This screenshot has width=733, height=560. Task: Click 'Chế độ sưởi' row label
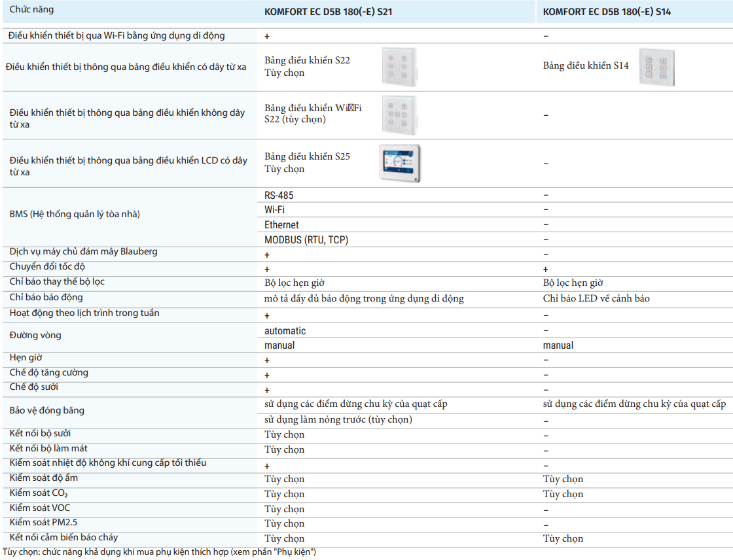tap(33, 387)
